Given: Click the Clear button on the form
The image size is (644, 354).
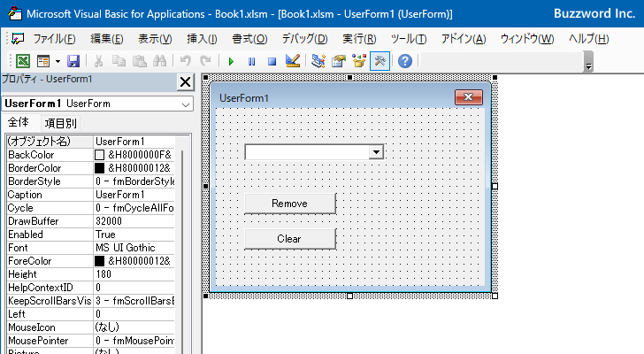Looking at the screenshot, I should coord(290,239).
